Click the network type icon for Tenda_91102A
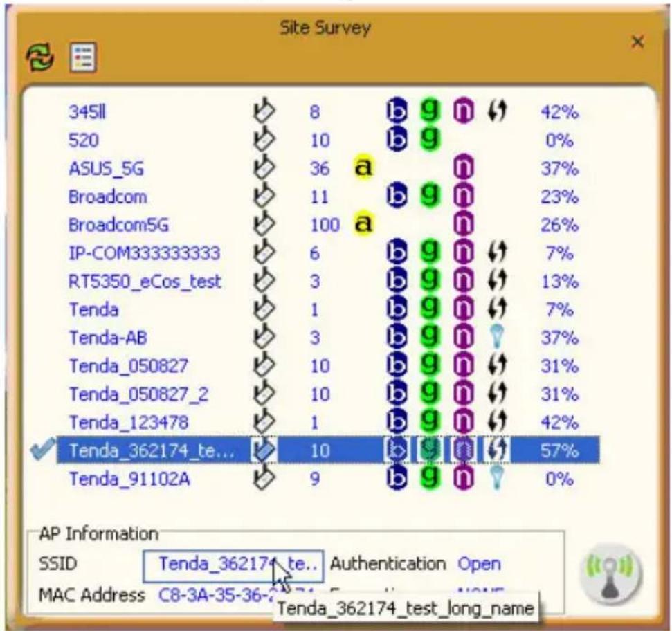672x631 pixels. tap(264, 477)
